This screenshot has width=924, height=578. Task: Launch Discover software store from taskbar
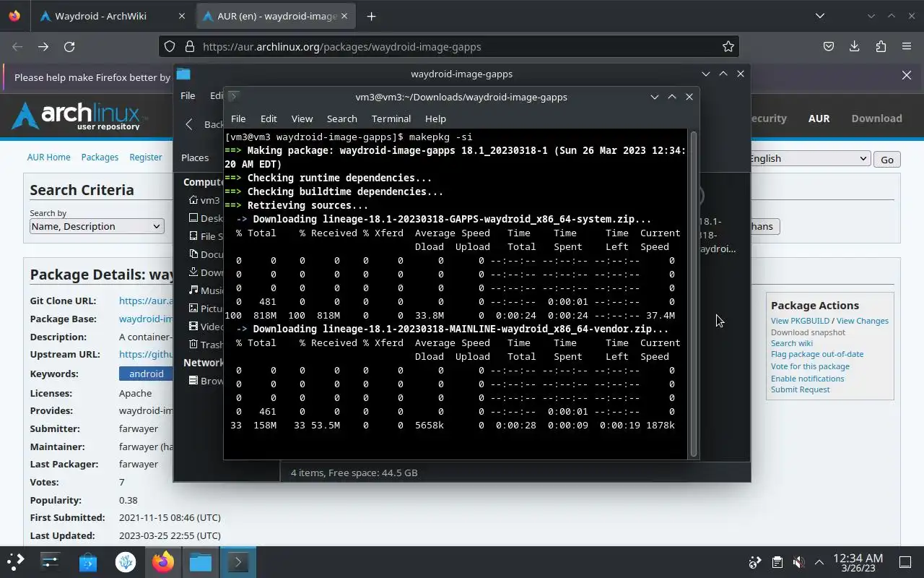[88, 561]
